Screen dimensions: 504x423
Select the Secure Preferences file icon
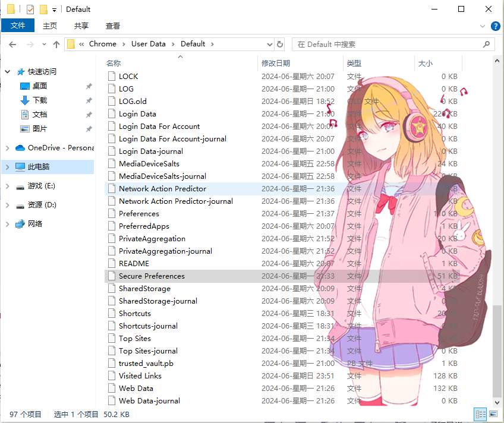pyautogui.click(x=112, y=276)
